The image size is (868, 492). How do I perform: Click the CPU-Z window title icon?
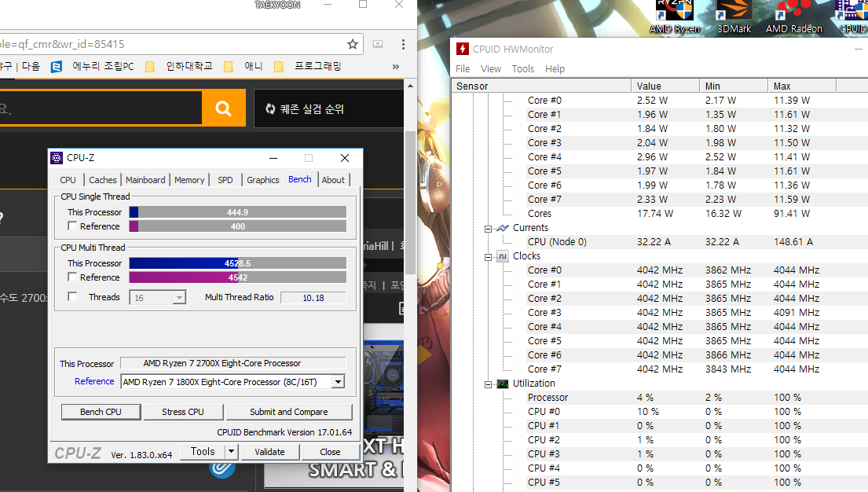(x=57, y=158)
